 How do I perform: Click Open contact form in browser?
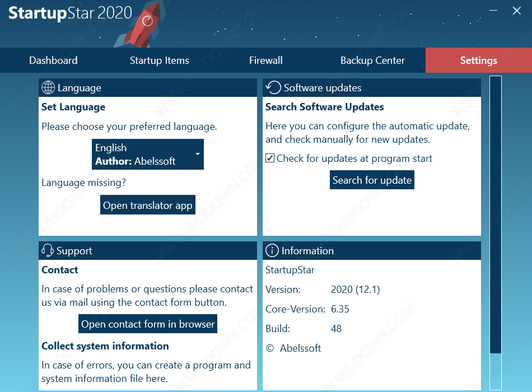click(x=148, y=324)
